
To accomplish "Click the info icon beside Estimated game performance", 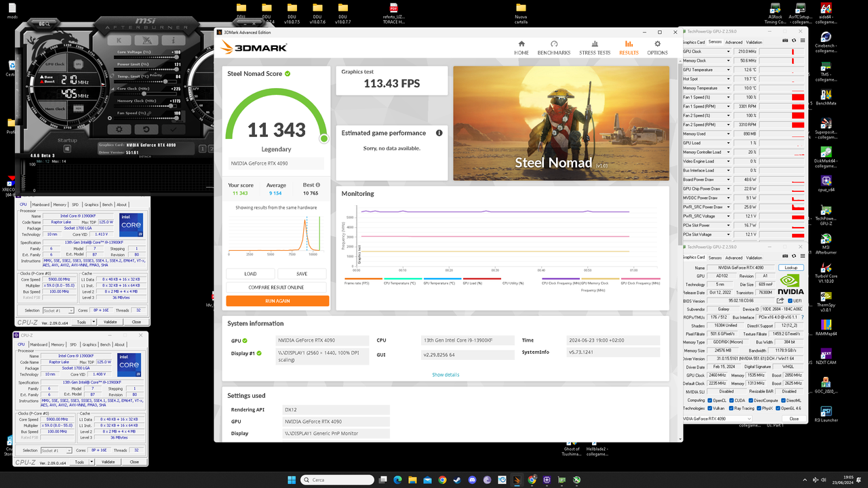I will tap(439, 133).
